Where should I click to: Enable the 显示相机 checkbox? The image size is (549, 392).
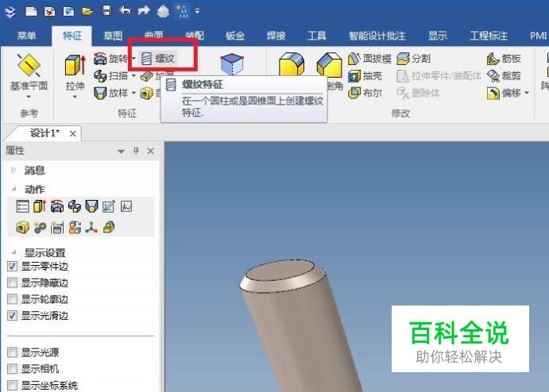pyautogui.click(x=12, y=368)
